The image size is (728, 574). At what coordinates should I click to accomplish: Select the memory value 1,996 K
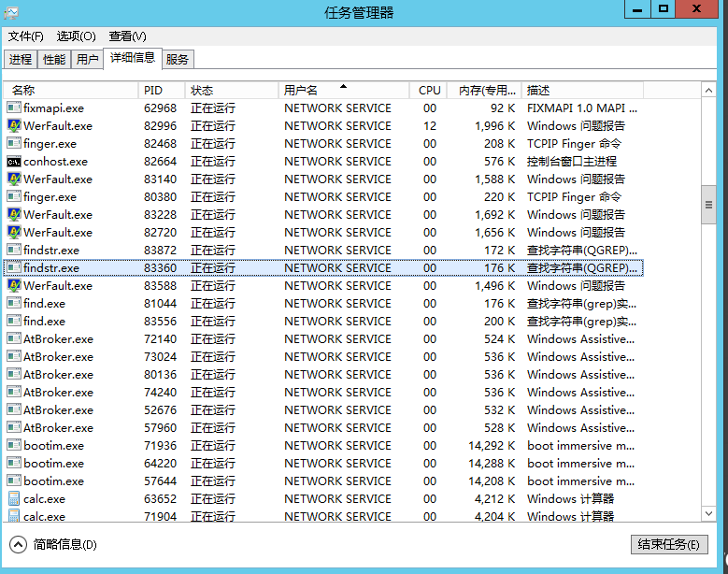(x=494, y=126)
